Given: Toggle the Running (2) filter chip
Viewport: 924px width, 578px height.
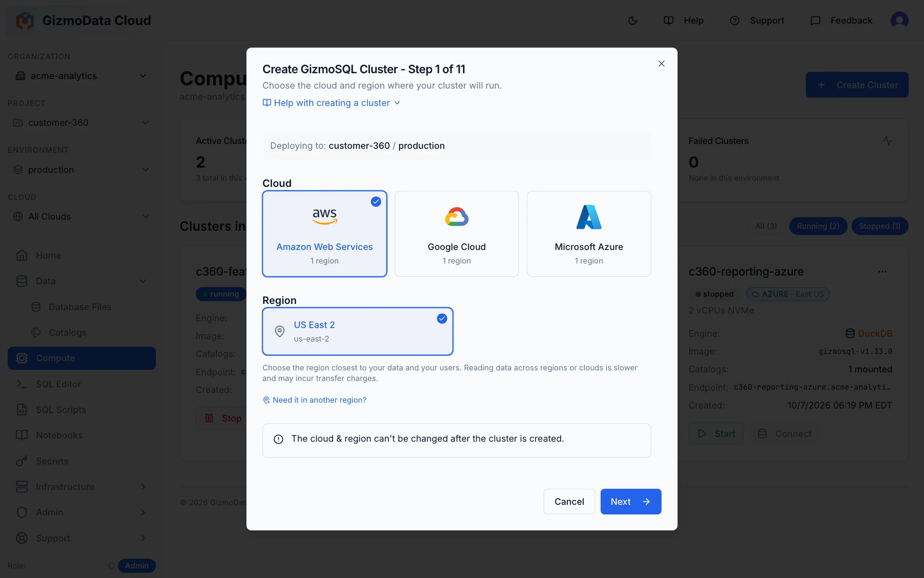Looking at the screenshot, I should 818,226.
